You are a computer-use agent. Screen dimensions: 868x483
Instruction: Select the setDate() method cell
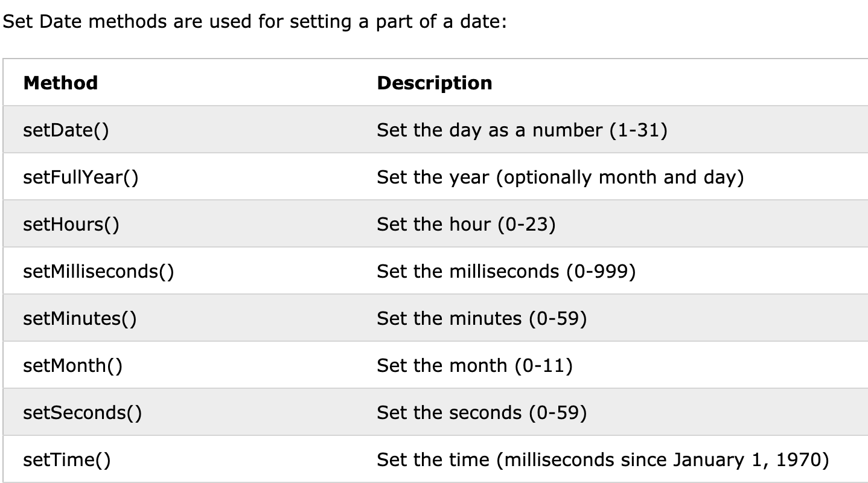pos(66,130)
